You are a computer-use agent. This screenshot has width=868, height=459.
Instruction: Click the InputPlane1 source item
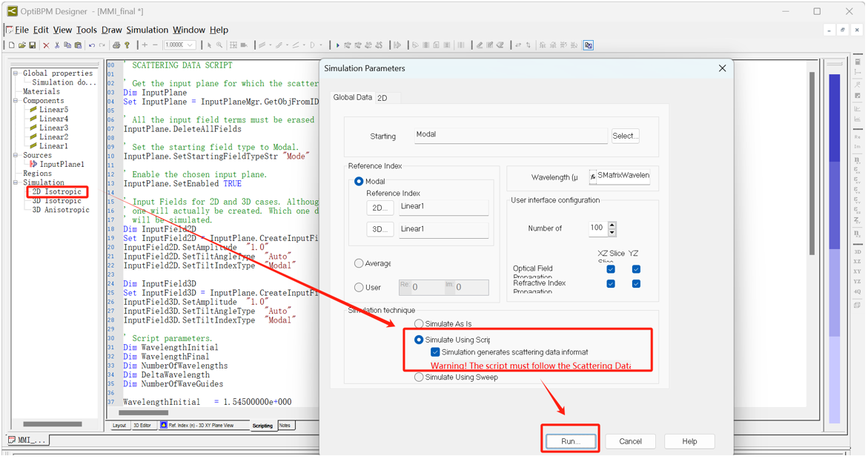coord(62,164)
